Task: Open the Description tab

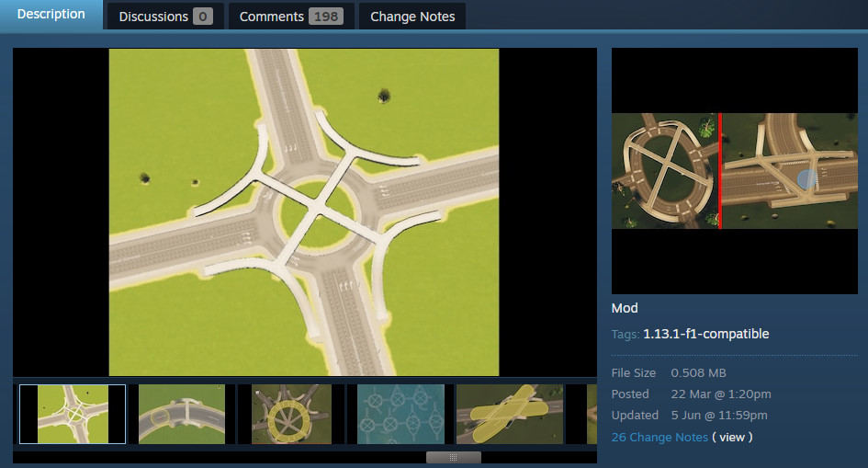Action: point(51,15)
